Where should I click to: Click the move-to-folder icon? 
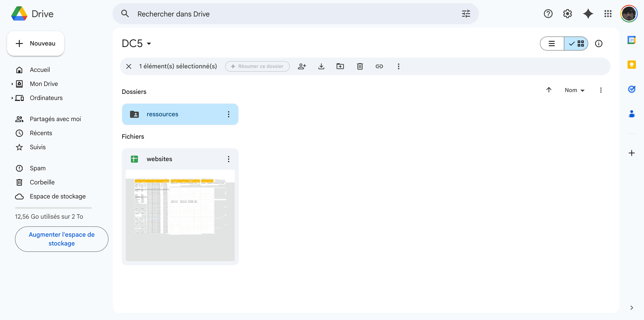click(x=340, y=66)
